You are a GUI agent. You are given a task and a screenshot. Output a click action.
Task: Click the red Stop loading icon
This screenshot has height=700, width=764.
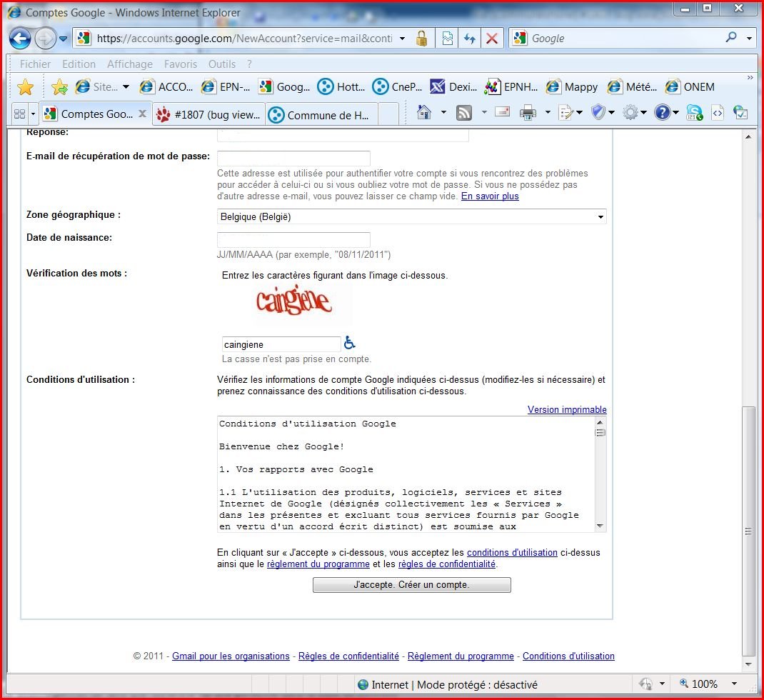point(492,38)
